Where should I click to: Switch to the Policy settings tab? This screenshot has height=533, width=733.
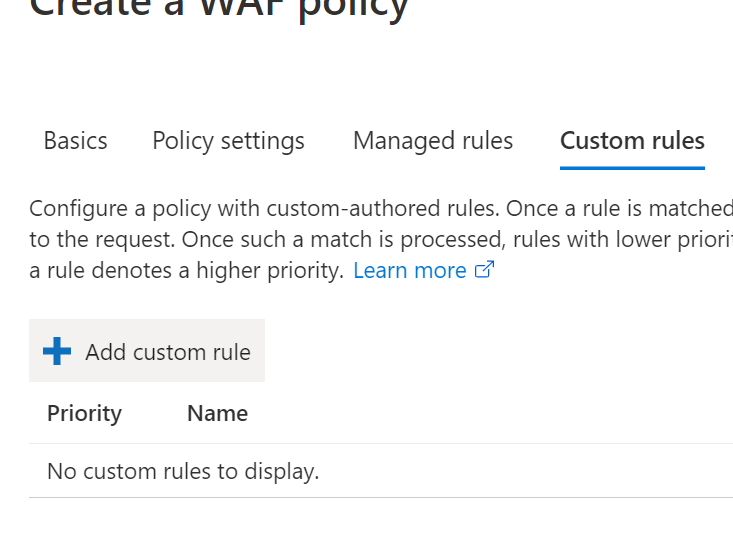228,141
